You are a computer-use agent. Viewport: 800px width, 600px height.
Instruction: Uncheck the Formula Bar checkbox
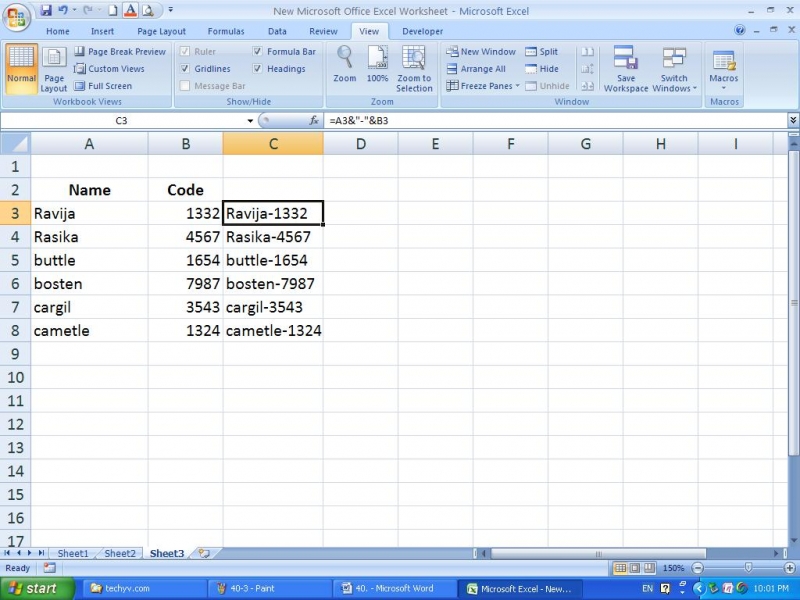pos(258,52)
